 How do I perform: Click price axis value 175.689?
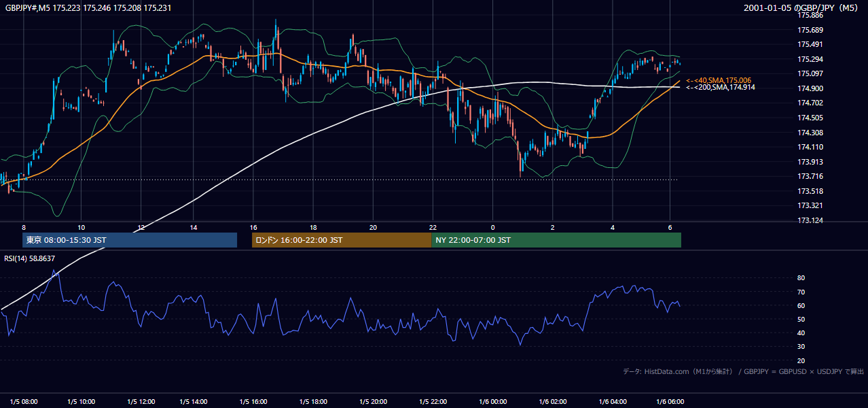[x=810, y=30]
